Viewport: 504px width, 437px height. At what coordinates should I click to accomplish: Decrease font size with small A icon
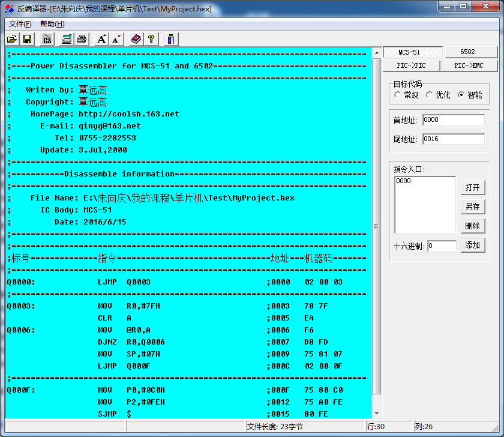[116, 39]
